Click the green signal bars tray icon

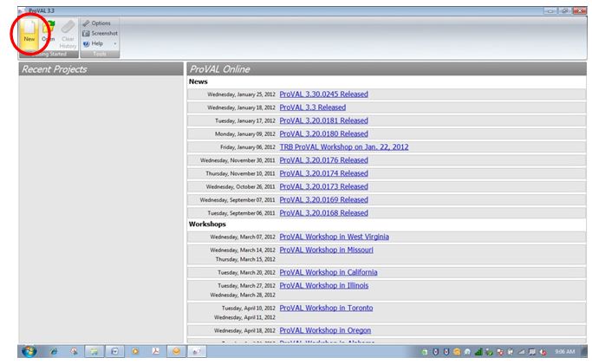coord(478,352)
